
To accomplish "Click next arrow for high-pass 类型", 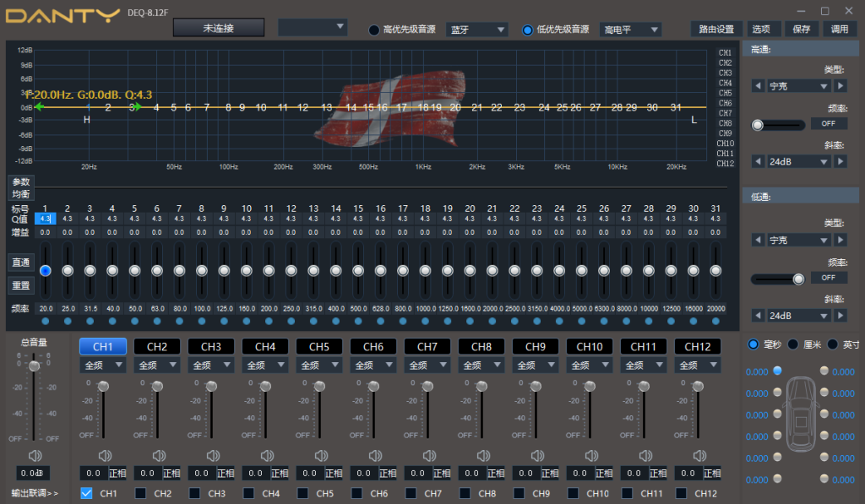I will 841,86.
